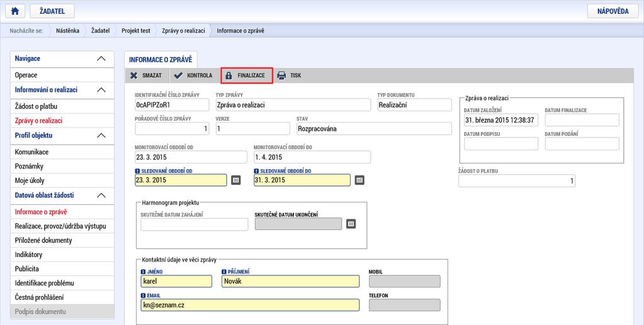644x325 pixels.
Task: Click the Finalizace padlock icon
Action: click(x=229, y=75)
